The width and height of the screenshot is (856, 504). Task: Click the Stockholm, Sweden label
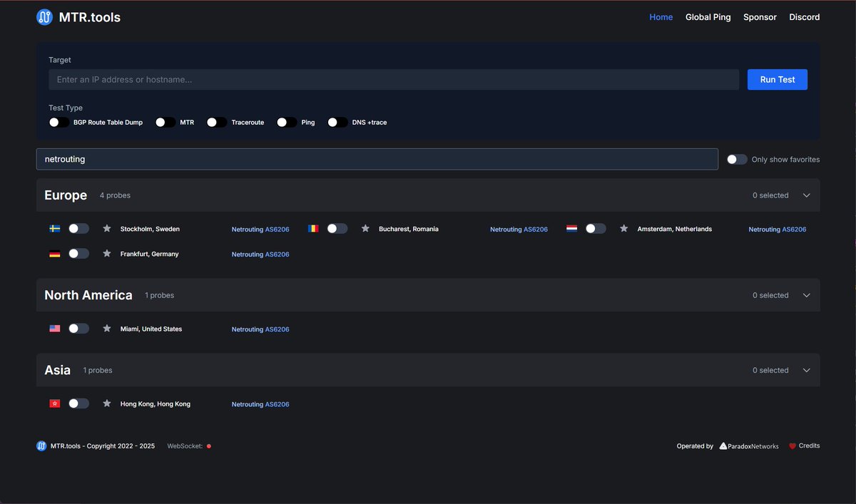click(x=150, y=229)
